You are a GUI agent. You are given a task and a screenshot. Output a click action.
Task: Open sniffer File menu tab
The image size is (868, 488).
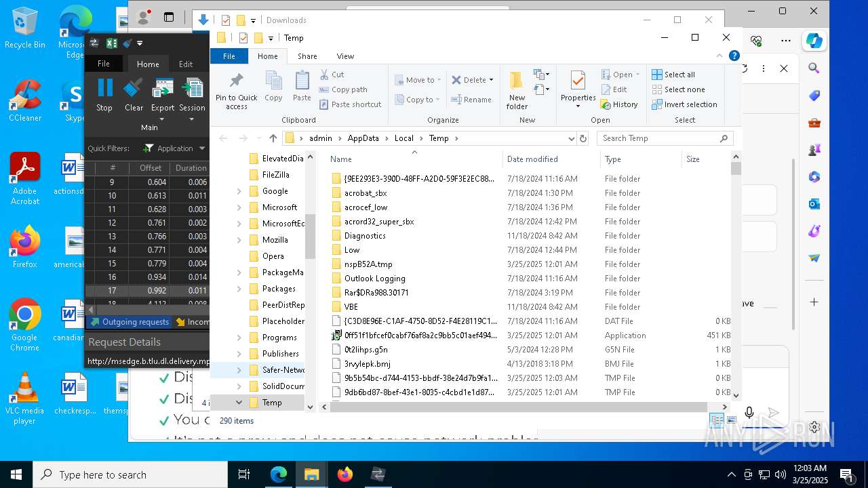pos(104,64)
